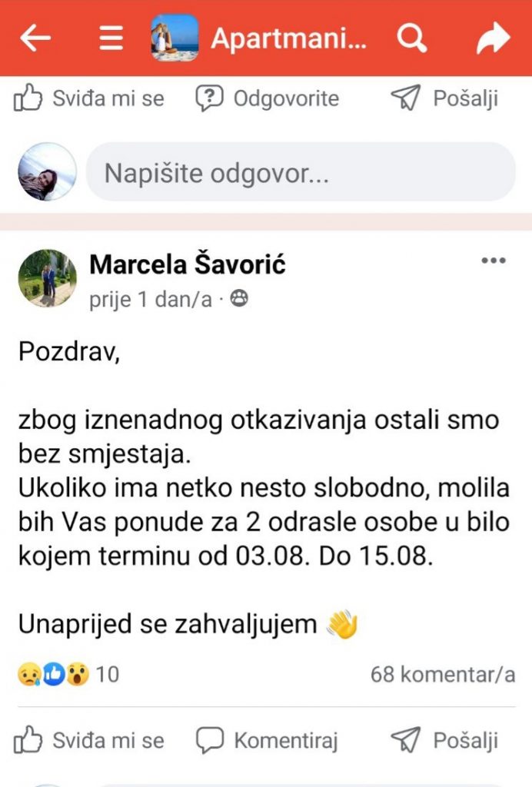Tap Pošalji under Marcela's post

click(x=444, y=740)
